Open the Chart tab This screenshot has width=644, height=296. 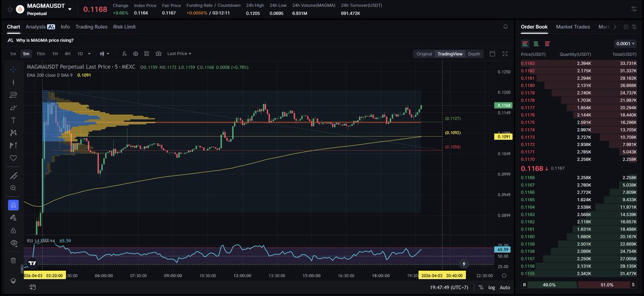(x=13, y=26)
